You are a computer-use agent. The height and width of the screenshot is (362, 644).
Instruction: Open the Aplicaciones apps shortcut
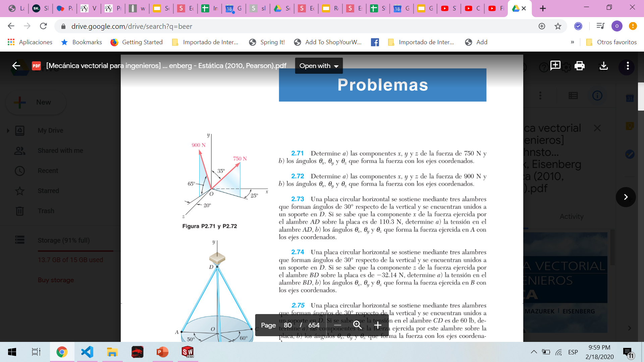[30, 42]
